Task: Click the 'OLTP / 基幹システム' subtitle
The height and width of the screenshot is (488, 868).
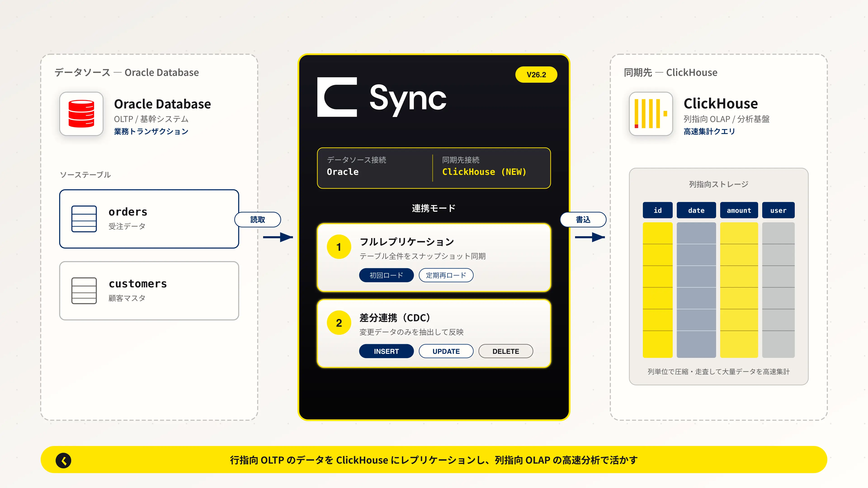Action: pos(151,119)
